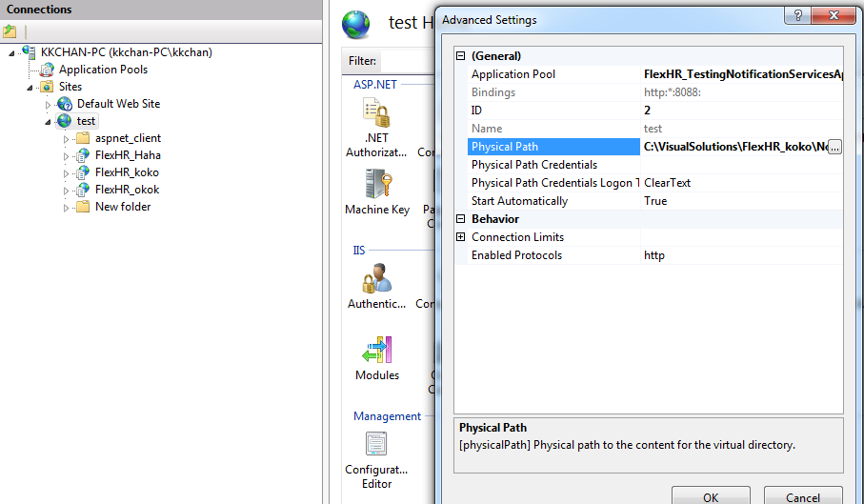This screenshot has width=864, height=504.
Task: Open the Machine Key feature icon
Action: pos(378,184)
